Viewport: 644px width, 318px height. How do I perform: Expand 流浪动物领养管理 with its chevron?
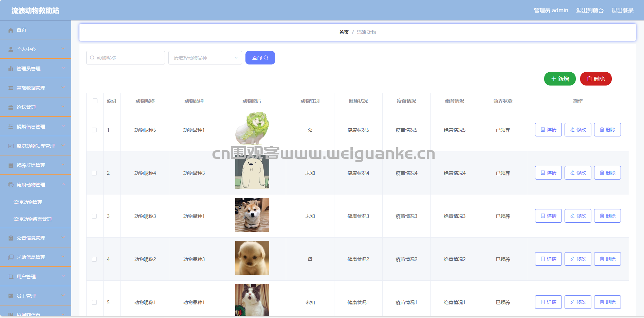click(63, 146)
